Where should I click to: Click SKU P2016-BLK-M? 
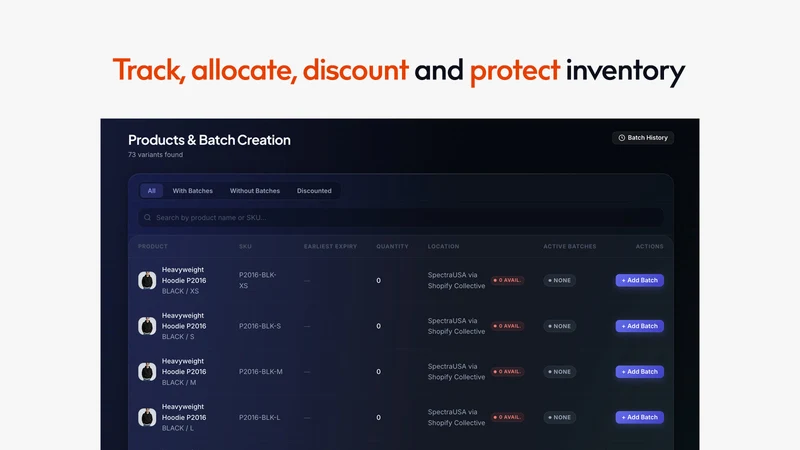pyautogui.click(x=261, y=371)
